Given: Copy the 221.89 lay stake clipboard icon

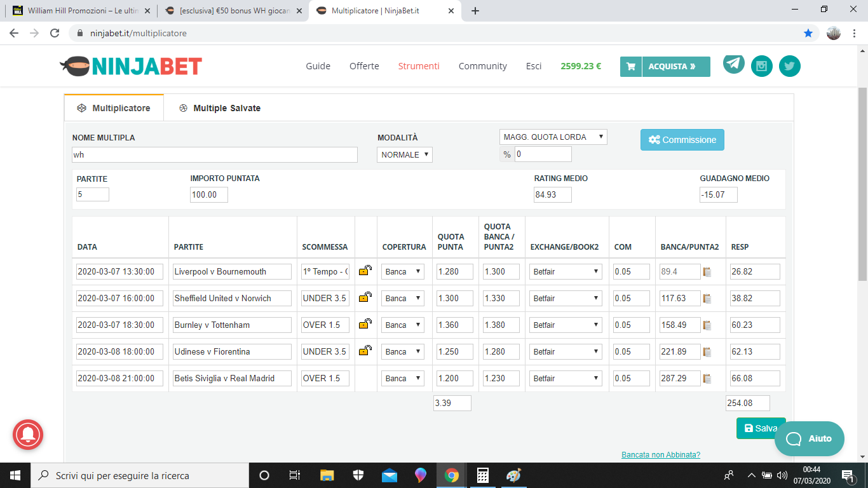Looking at the screenshot, I should coord(707,352).
